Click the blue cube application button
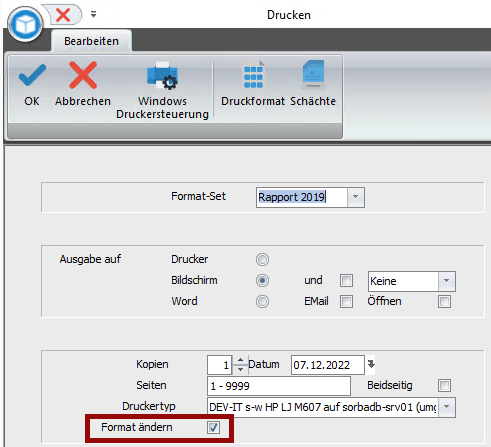491x447 pixels. [26, 25]
